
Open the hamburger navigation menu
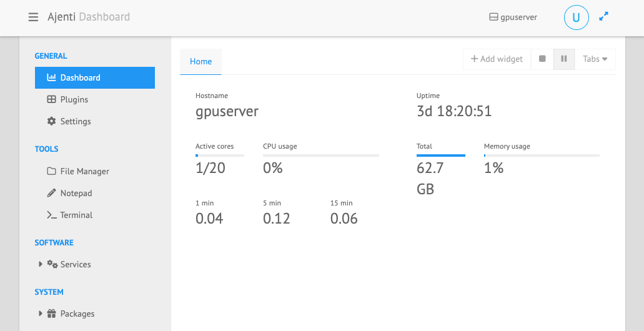(33, 17)
